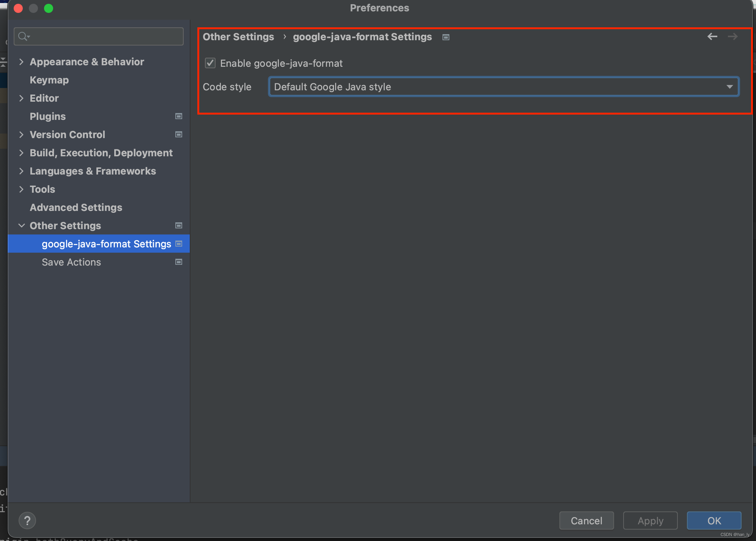Uncheck Enable google-java-format checkbox

pyautogui.click(x=210, y=63)
